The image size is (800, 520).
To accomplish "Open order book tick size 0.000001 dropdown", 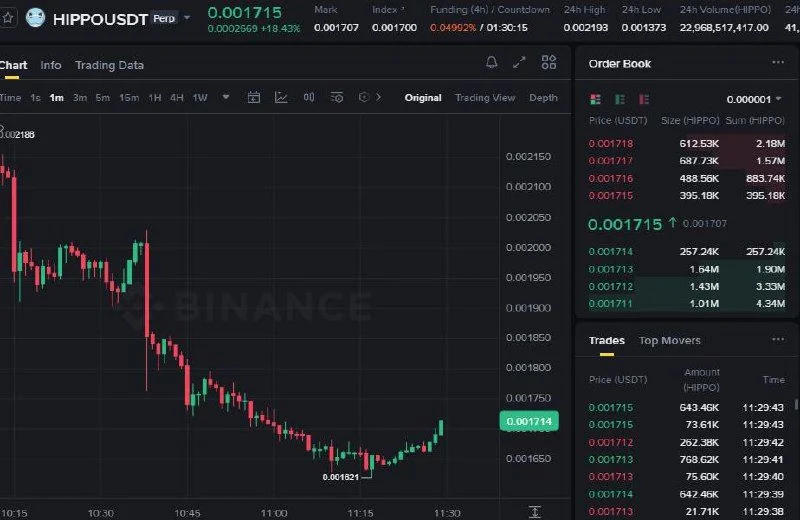I will click(754, 100).
